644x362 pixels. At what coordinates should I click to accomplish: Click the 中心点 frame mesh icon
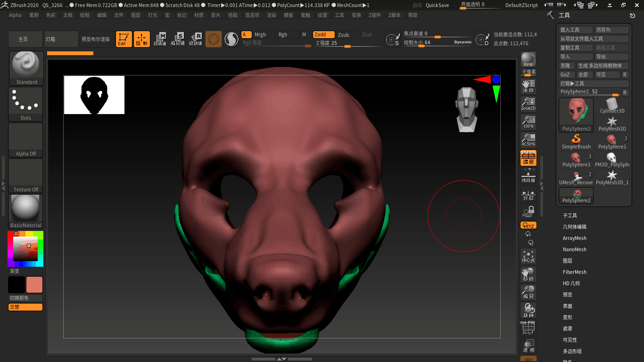point(528,256)
